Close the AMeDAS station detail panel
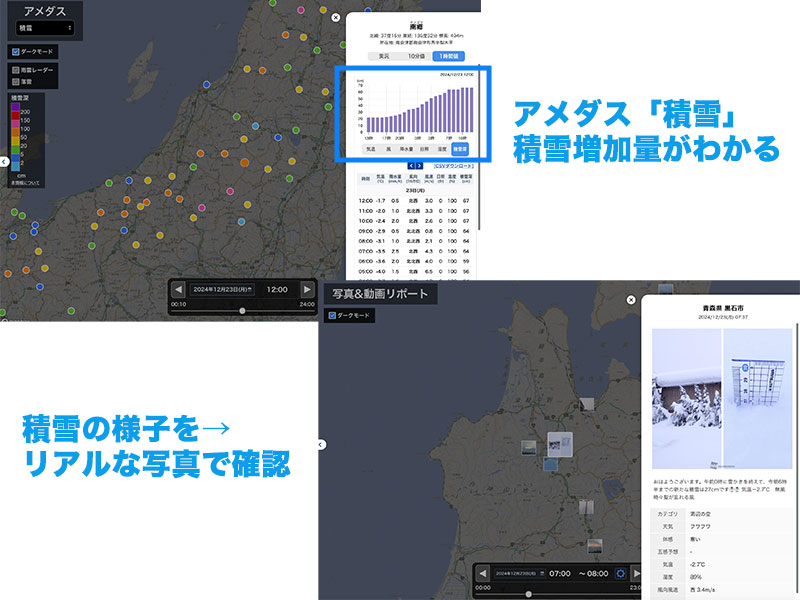The height and width of the screenshot is (600, 800). pos(335,17)
